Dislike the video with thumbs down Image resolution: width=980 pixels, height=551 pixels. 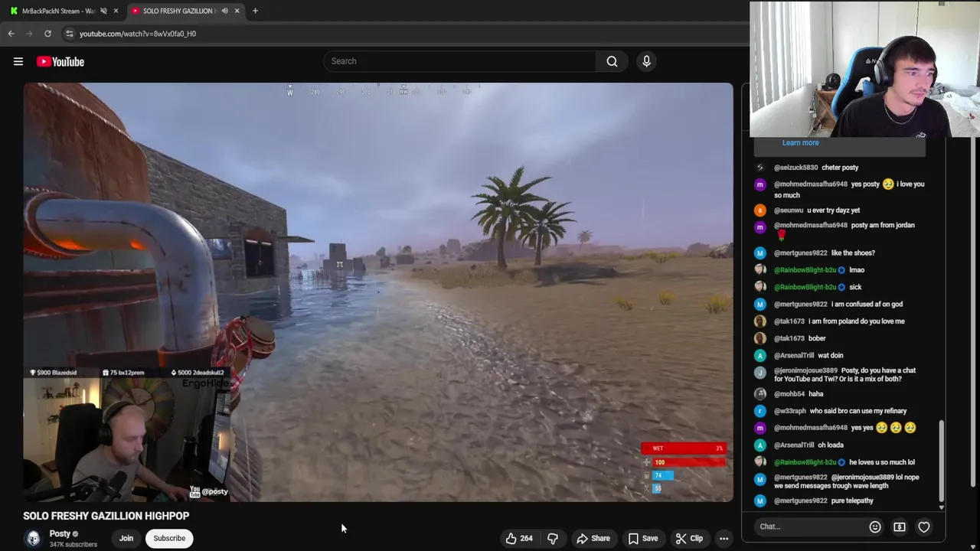pyautogui.click(x=552, y=539)
